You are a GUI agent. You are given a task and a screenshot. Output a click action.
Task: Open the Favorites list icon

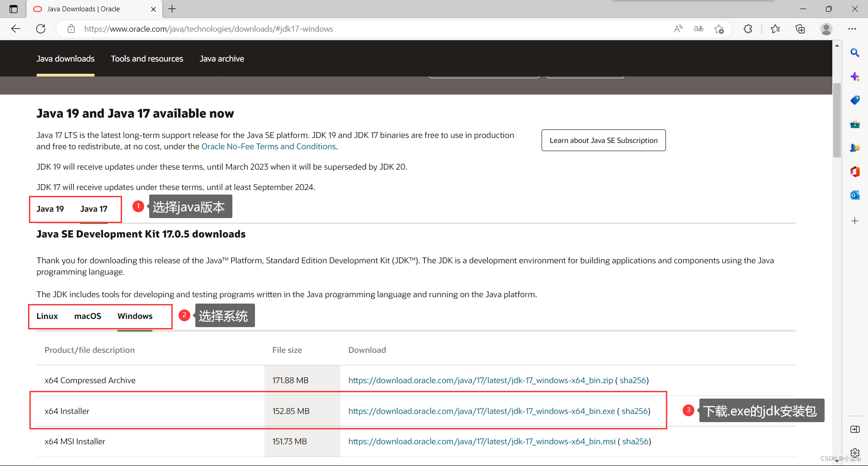[x=775, y=29]
